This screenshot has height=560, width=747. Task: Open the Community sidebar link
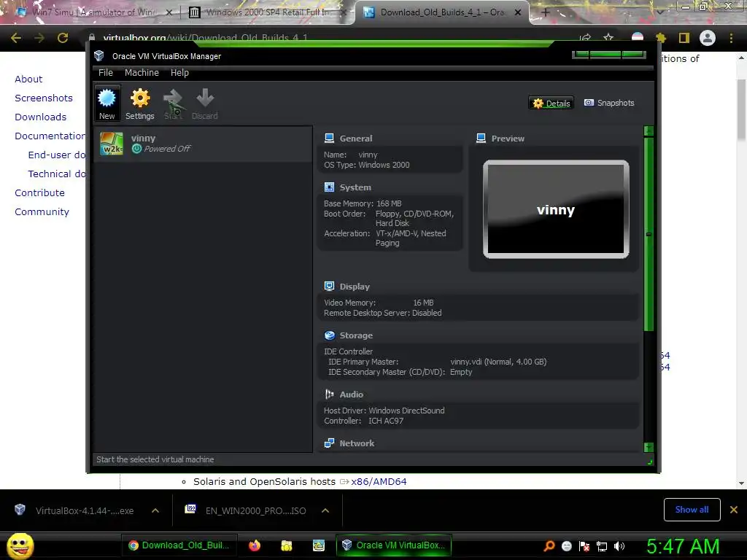[x=42, y=212]
